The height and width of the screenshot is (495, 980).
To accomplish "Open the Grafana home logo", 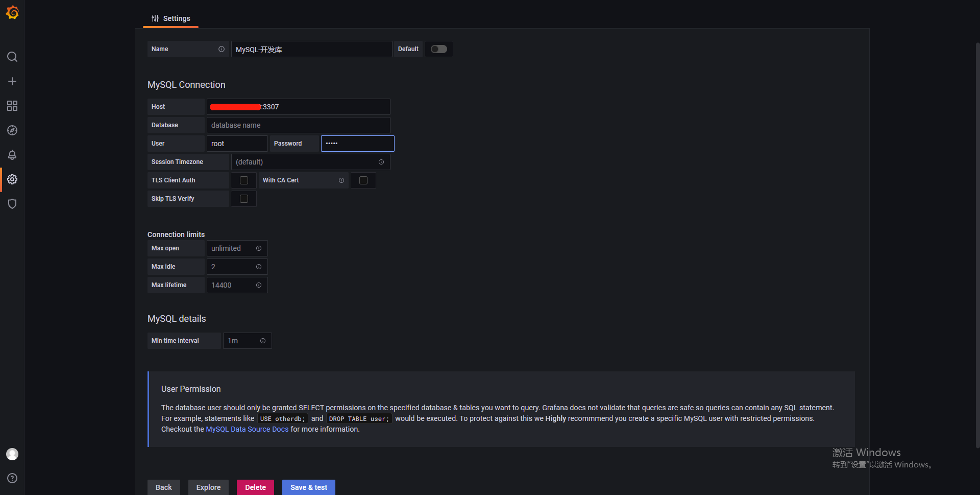I will (12, 12).
